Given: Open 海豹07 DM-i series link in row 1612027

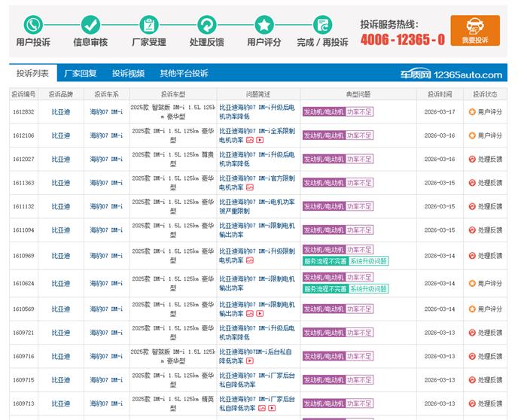Looking at the screenshot, I should [x=106, y=160].
